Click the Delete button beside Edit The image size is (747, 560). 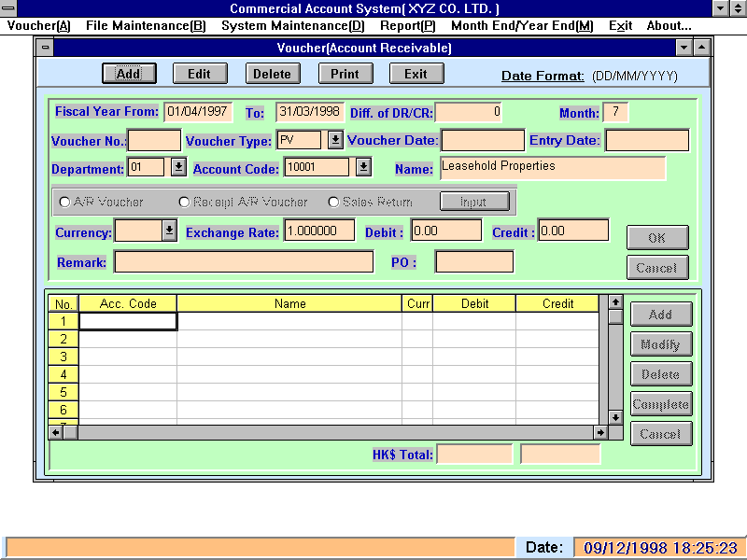click(x=273, y=74)
